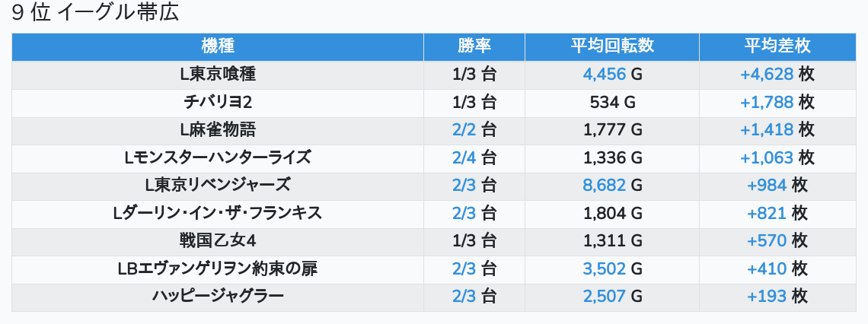The width and height of the screenshot is (868, 324).
Task: Open the L東京喰種 machine row
Action: tap(218, 75)
